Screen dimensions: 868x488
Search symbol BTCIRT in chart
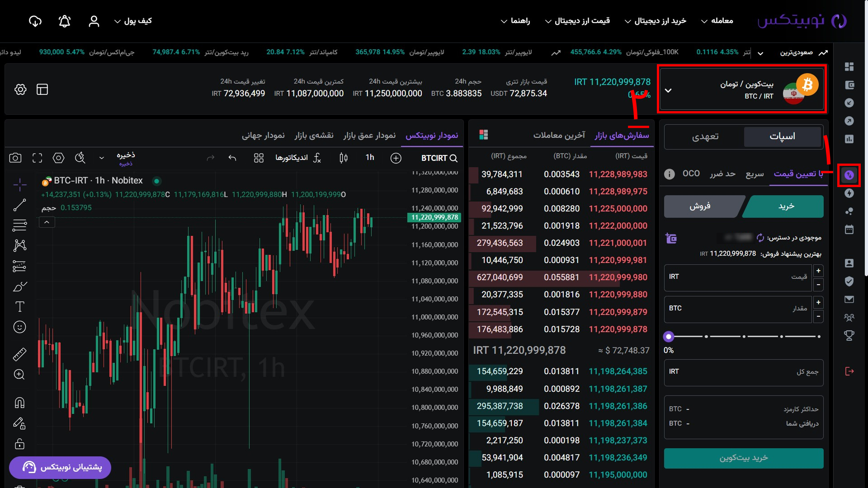pyautogui.click(x=439, y=158)
